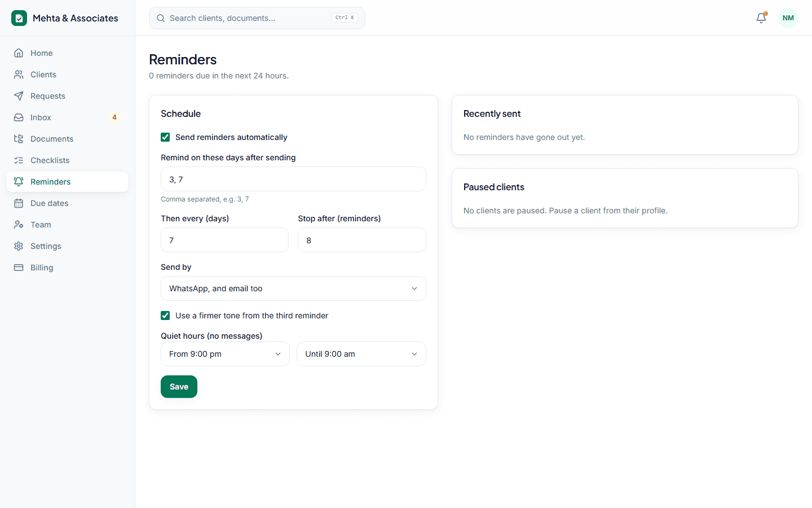Image resolution: width=812 pixels, height=508 pixels.
Task: Click the Home house icon
Action: [19, 53]
